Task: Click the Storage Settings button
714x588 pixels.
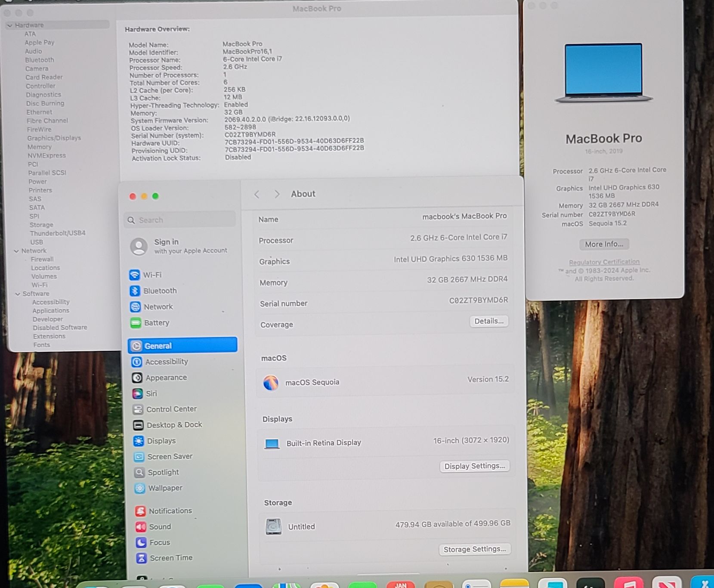Action: tap(474, 549)
